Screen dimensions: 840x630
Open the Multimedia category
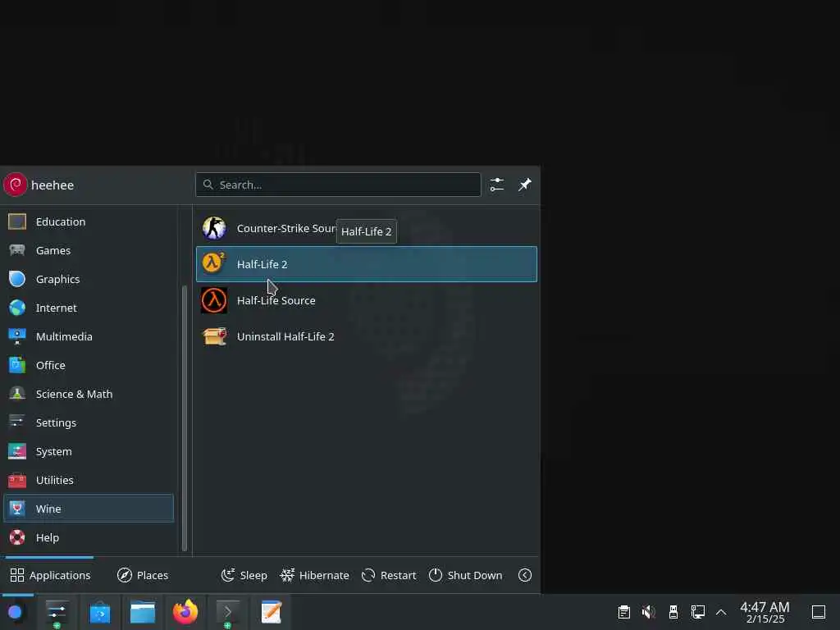[89, 336]
